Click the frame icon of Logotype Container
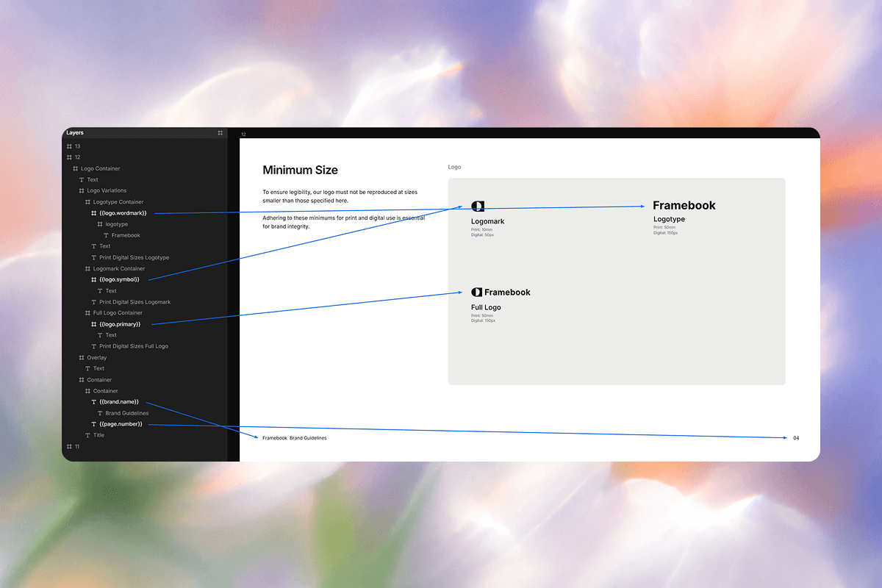The width and height of the screenshot is (882, 588). [87, 201]
